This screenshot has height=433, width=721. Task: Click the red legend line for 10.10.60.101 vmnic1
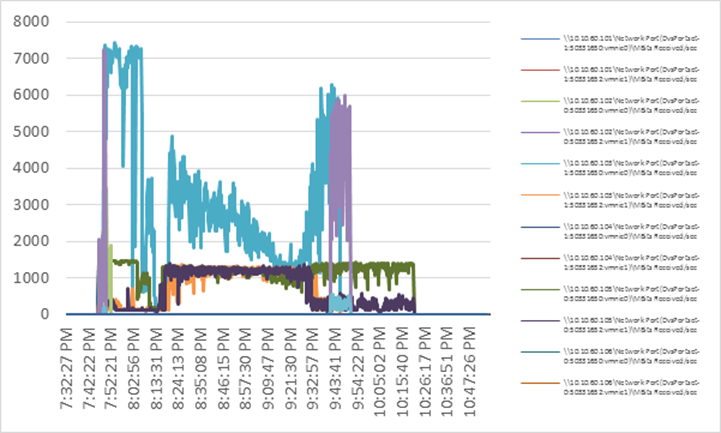coord(540,70)
